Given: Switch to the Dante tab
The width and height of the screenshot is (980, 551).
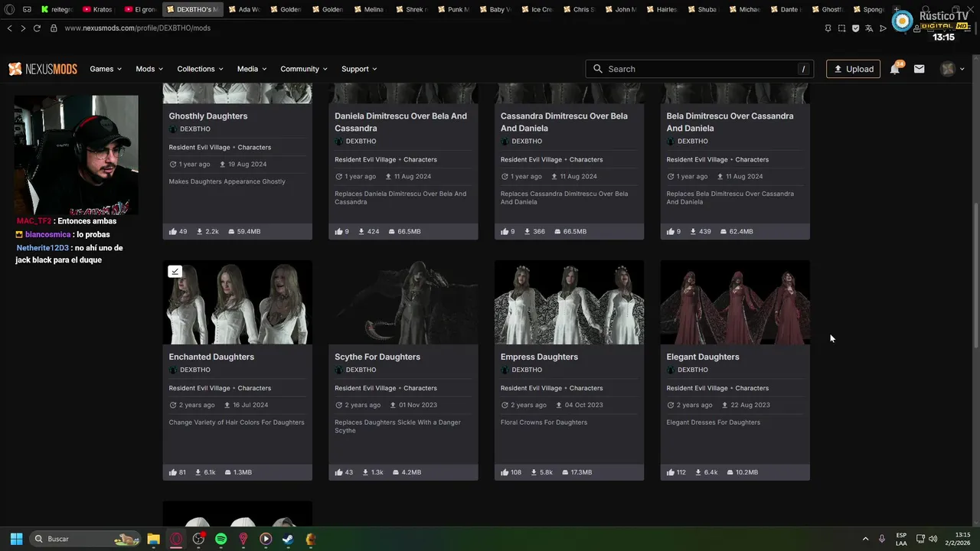Looking at the screenshot, I should click(x=784, y=9).
